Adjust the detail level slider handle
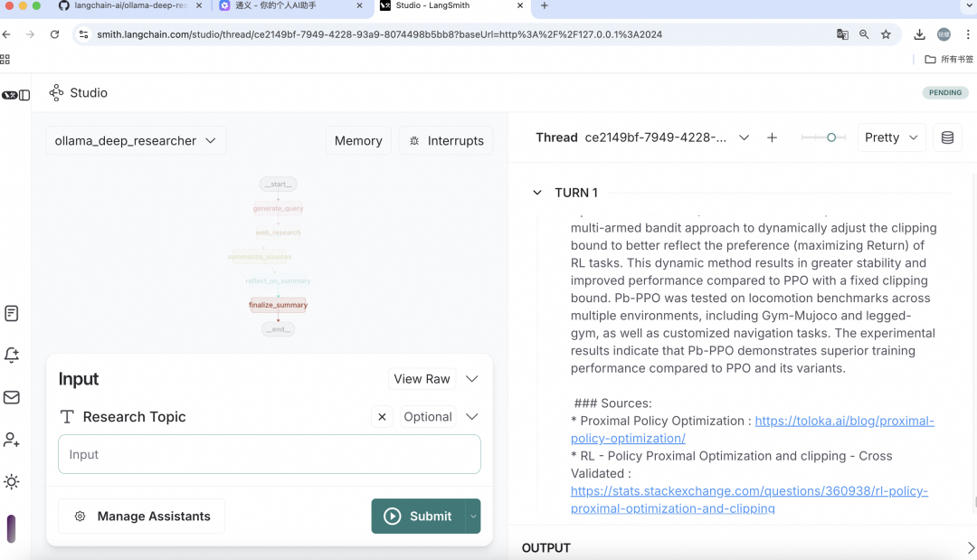This screenshot has height=560, width=977. (831, 138)
